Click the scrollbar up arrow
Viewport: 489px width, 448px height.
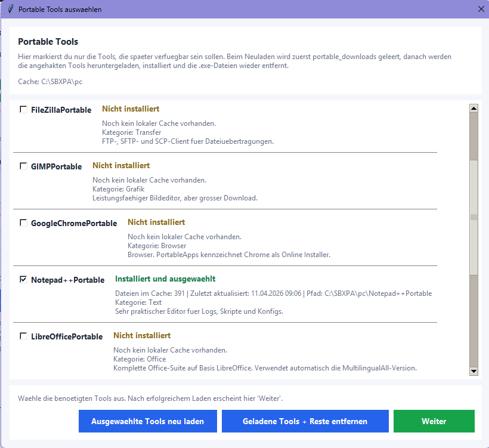(474, 109)
